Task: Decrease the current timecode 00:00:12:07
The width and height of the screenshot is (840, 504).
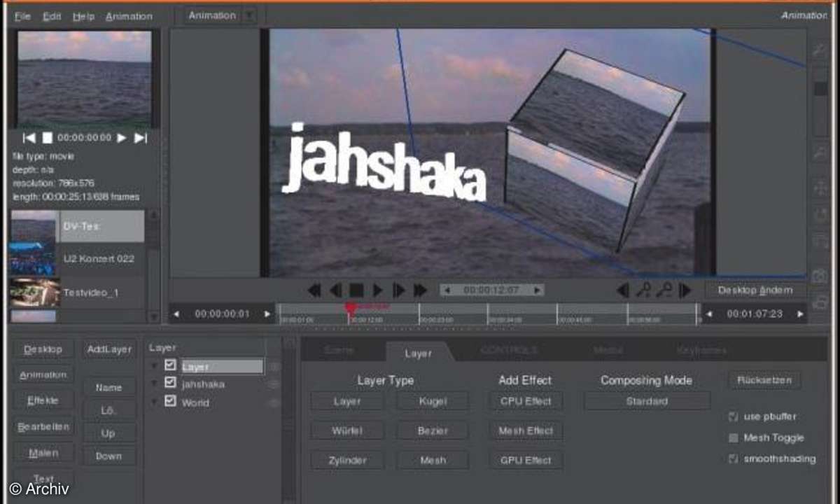Action: [x=446, y=290]
